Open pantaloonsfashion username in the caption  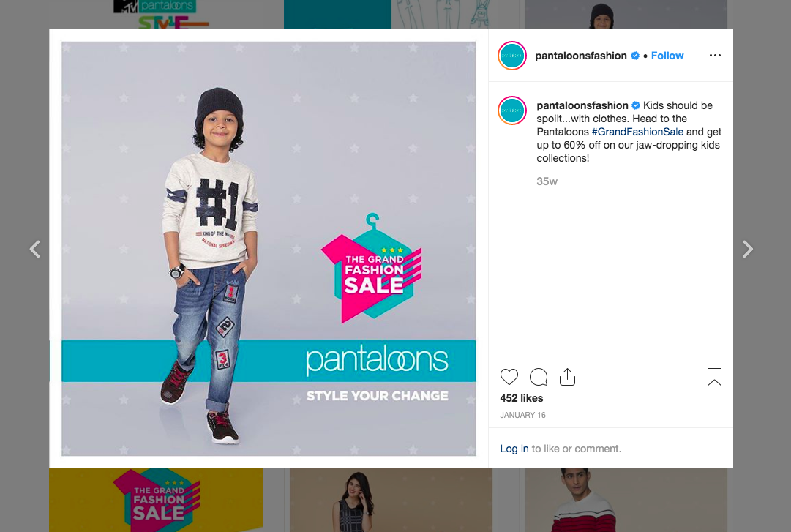pos(582,105)
